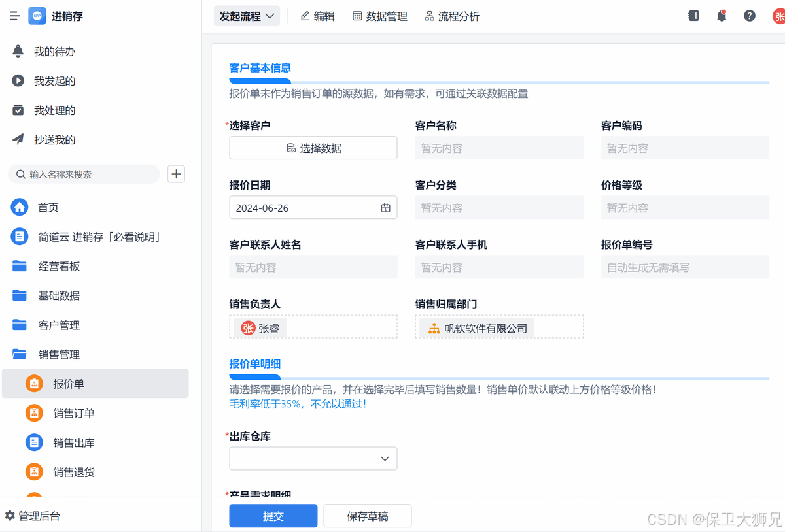This screenshot has width=785, height=532.
Task: Open 我发起的 play icon
Action: 18,81
